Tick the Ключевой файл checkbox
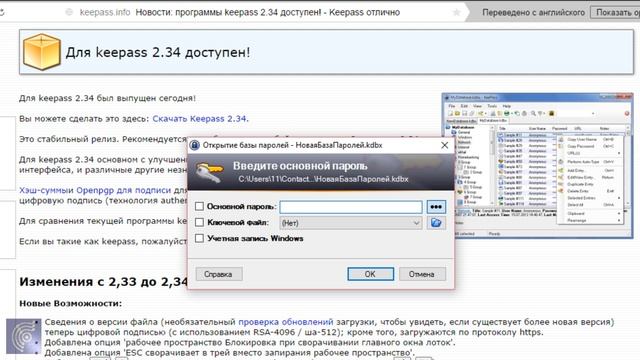640x360 pixels. [x=199, y=222]
